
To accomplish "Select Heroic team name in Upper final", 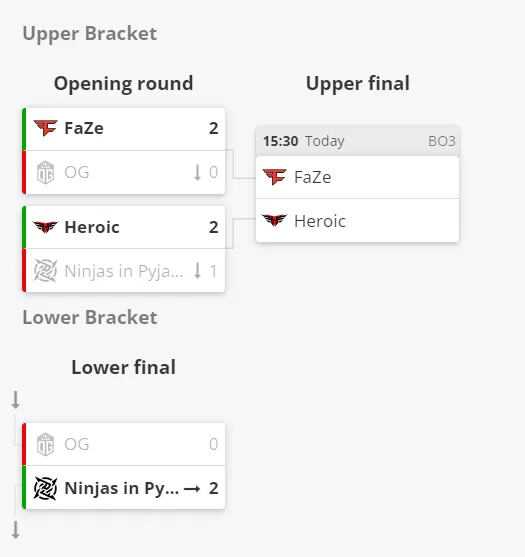I will click(x=320, y=221).
